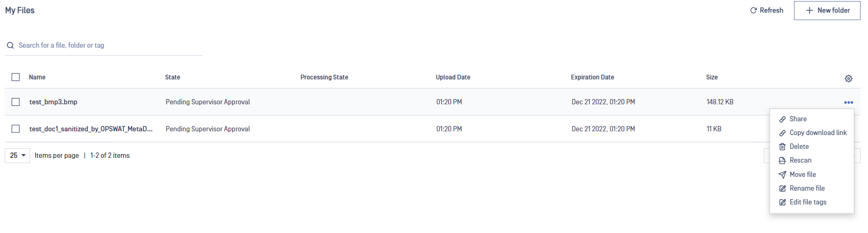The height and width of the screenshot is (233, 868).
Task: Click the Share link icon in menu
Action: (782, 119)
